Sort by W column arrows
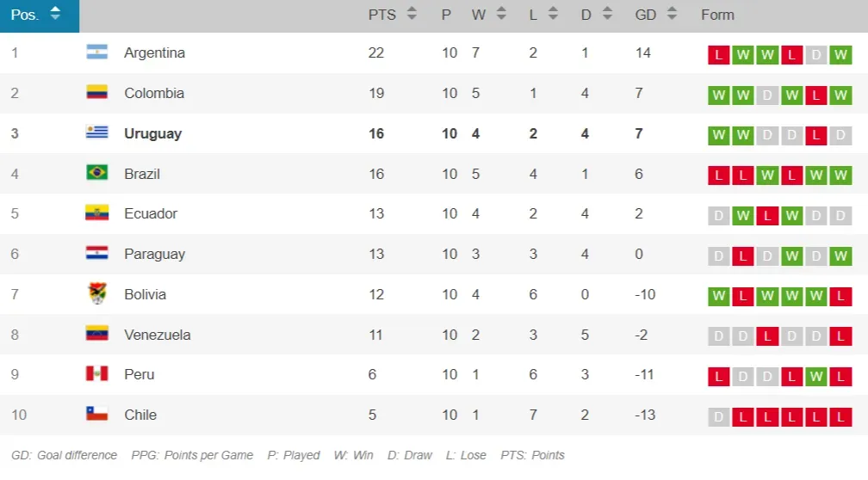The height and width of the screenshot is (480, 868). click(501, 13)
